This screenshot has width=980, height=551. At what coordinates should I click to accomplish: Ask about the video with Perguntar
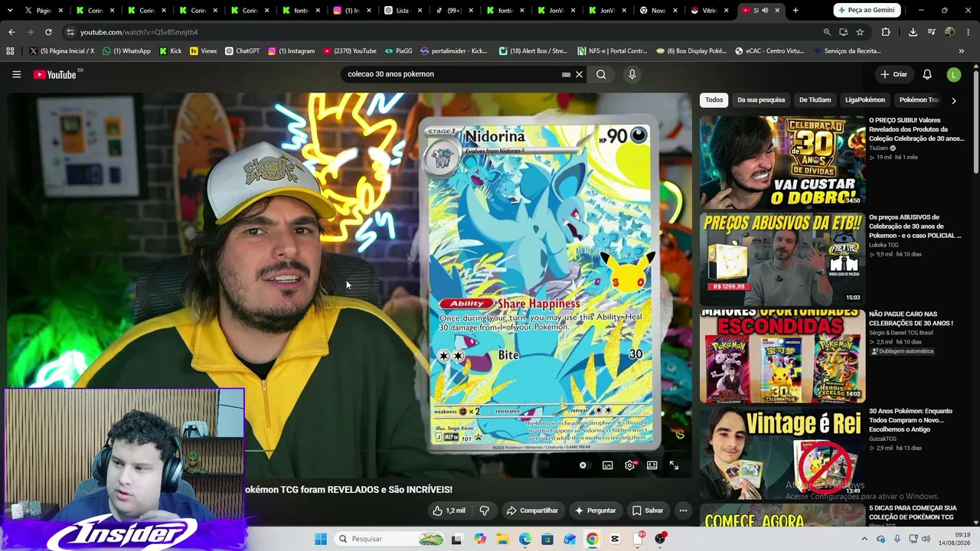595,510
